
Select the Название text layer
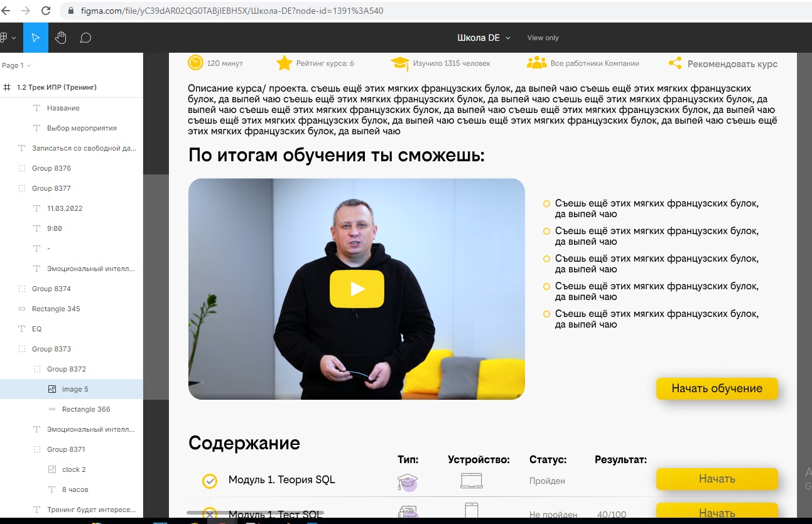(x=63, y=108)
